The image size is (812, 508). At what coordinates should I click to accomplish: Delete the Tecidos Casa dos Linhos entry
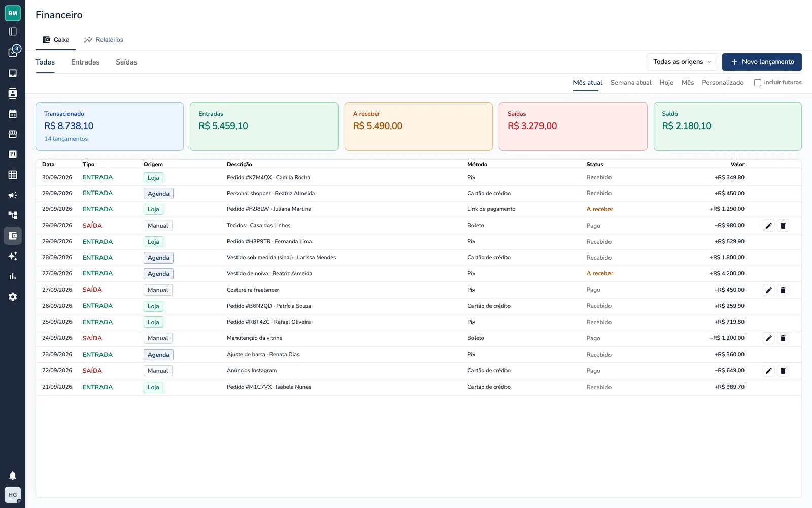point(783,226)
